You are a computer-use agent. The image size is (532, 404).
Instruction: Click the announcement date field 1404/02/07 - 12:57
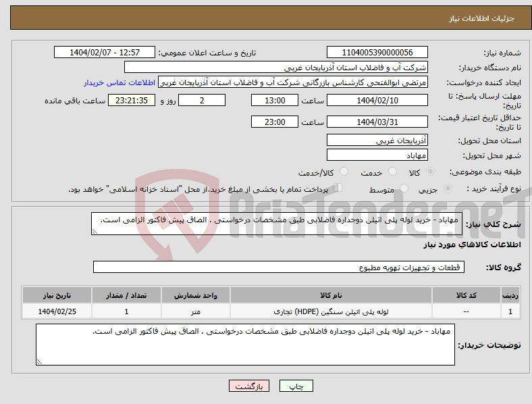pyautogui.click(x=105, y=52)
